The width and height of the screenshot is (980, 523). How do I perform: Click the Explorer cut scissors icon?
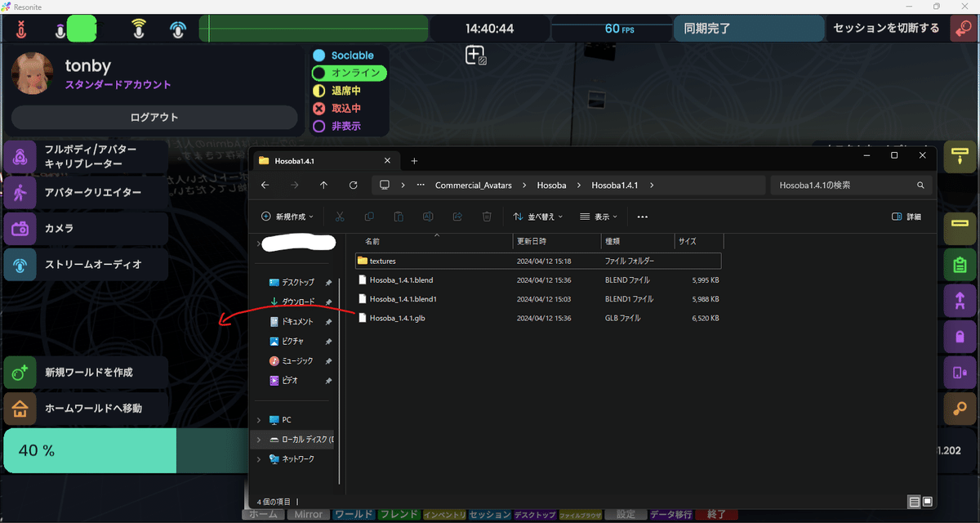point(340,217)
